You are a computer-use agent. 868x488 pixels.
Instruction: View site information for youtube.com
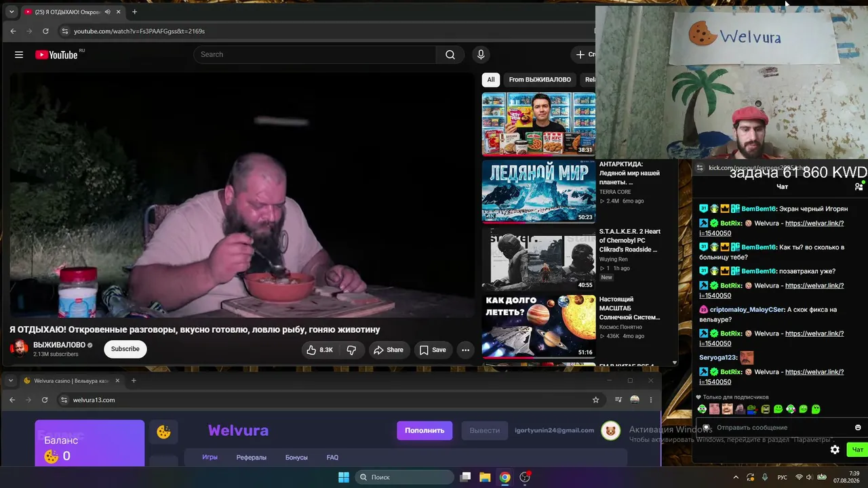64,31
